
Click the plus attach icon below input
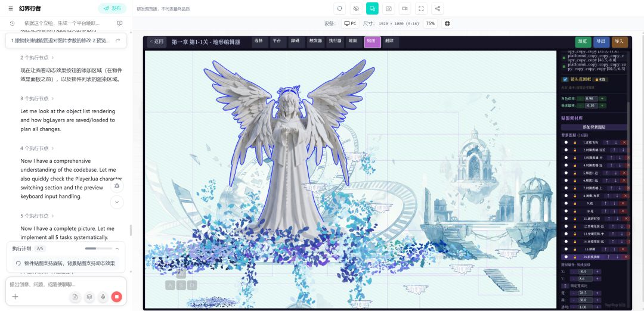click(x=15, y=296)
